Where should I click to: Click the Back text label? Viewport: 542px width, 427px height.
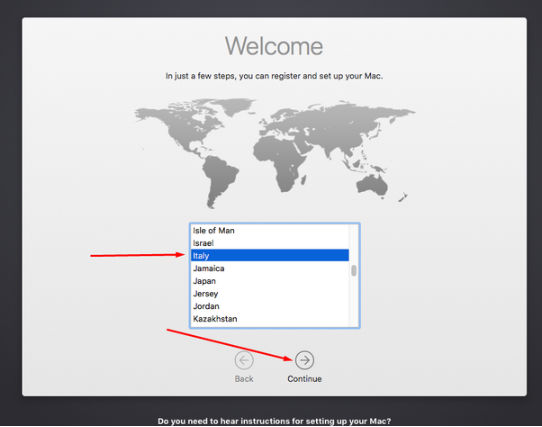tap(244, 379)
